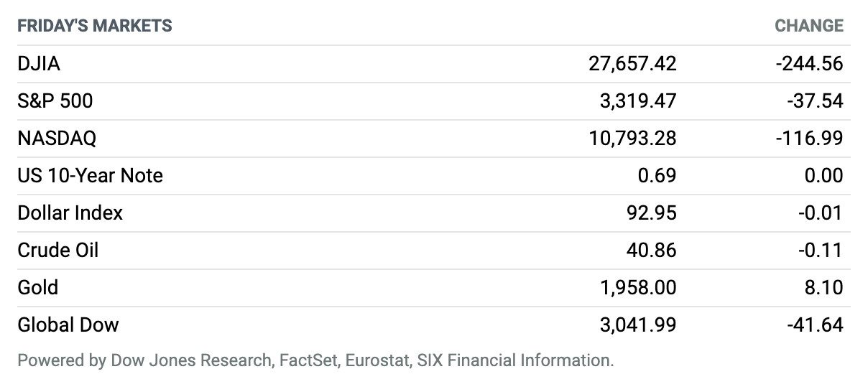Select the Global Dow label
868x392 pixels.
(68, 325)
